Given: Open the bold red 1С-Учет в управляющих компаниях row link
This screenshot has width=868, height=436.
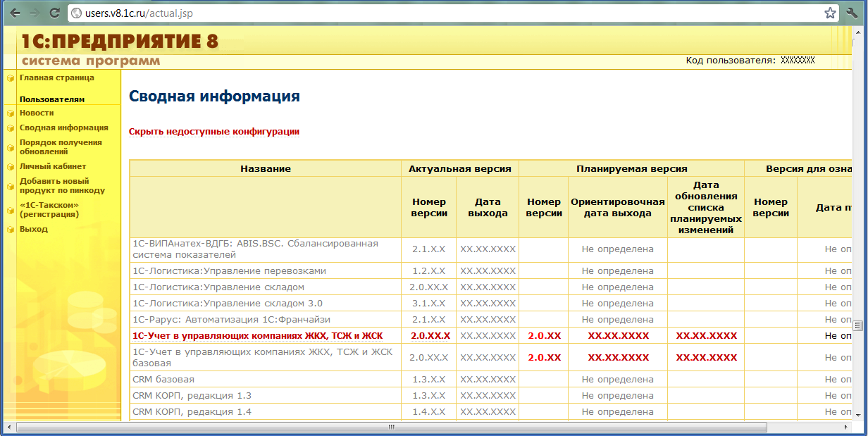Looking at the screenshot, I should coord(257,336).
